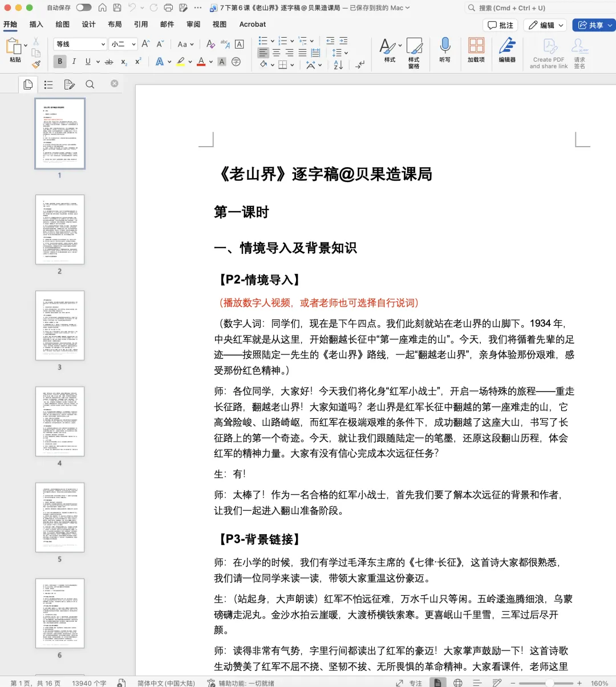
Task: Toggle character shading (gray A)
Action: click(222, 62)
